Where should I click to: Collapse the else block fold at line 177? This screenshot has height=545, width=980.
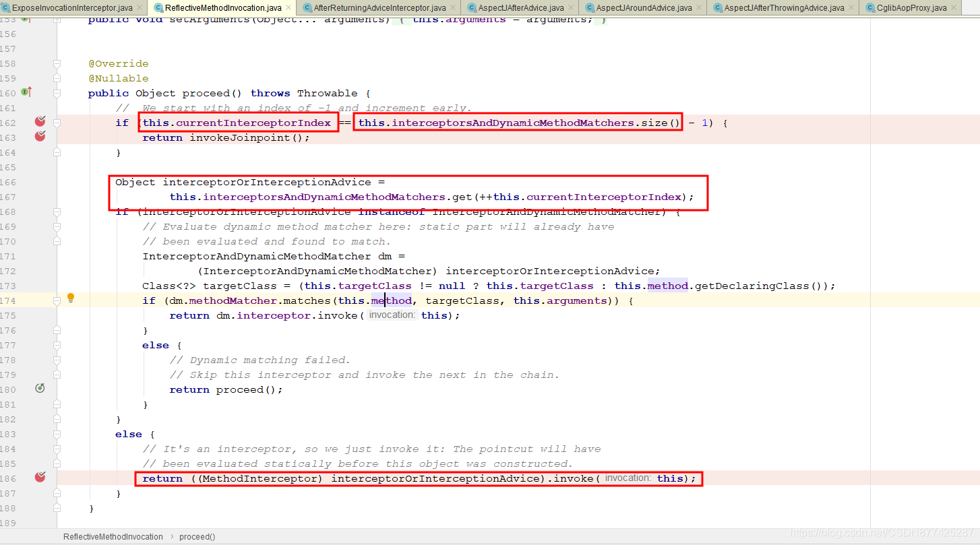click(x=57, y=346)
